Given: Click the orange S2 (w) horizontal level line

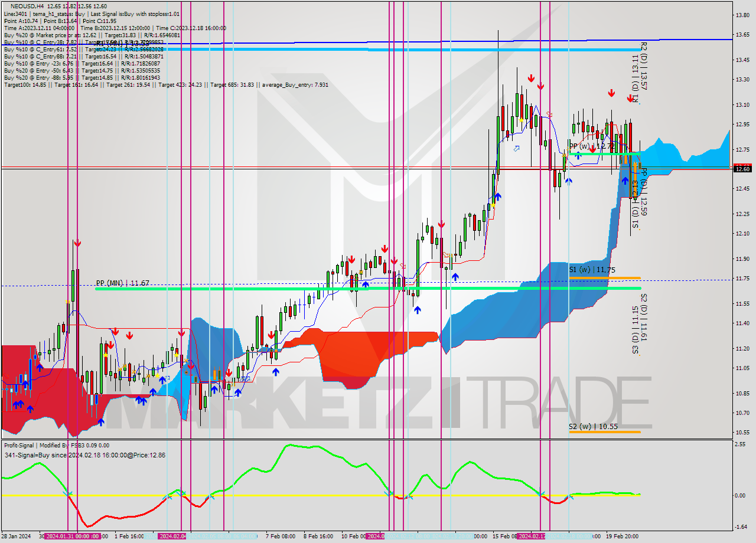Looking at the screenshot, I should [x=604, y=432].
